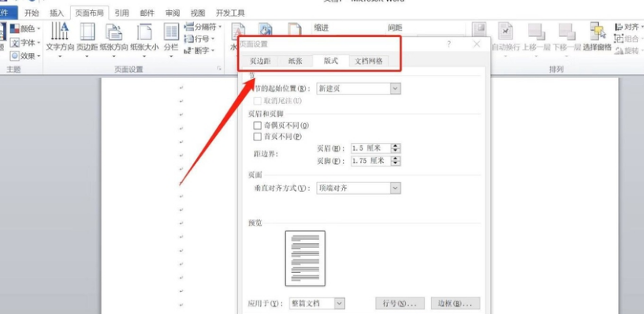This screenshot has width=644, height=314.
Task: Click the page preview thumbnail
Action: [x=305, y=258]
